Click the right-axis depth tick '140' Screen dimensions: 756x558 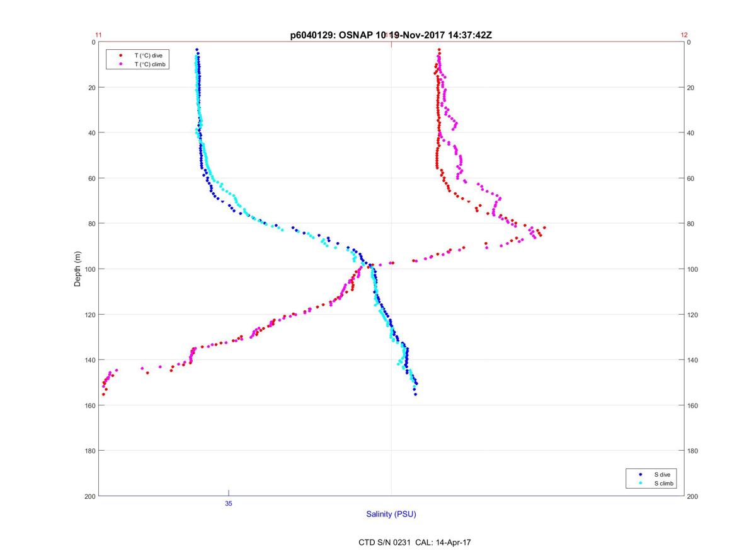pyautogui.click(x=693, y=360)
